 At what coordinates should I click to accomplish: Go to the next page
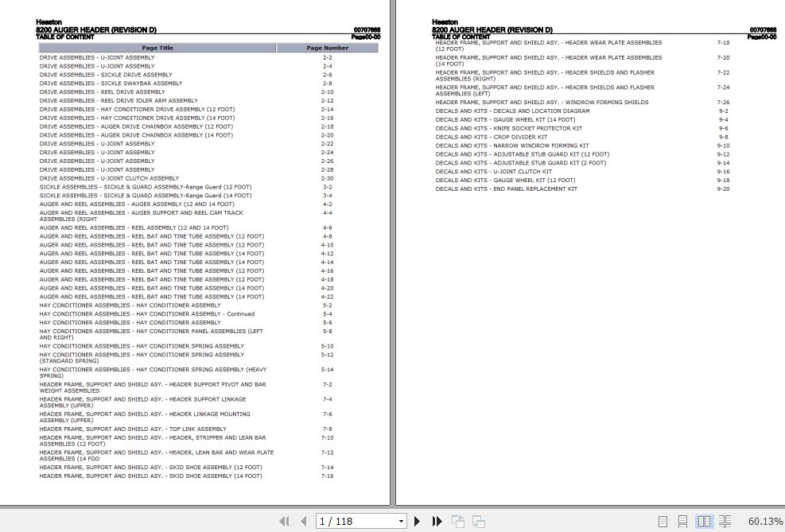coord(417,521)
